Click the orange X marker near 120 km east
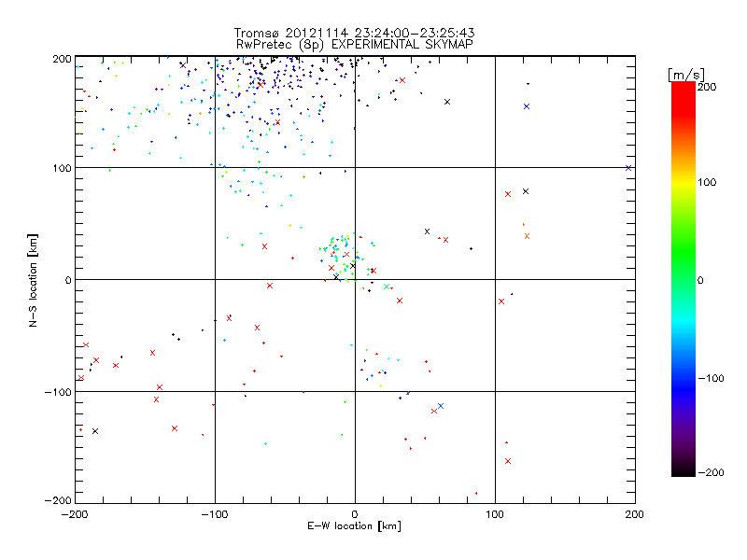The height and width of the screenshot is (560, 747). click(527, 236)
